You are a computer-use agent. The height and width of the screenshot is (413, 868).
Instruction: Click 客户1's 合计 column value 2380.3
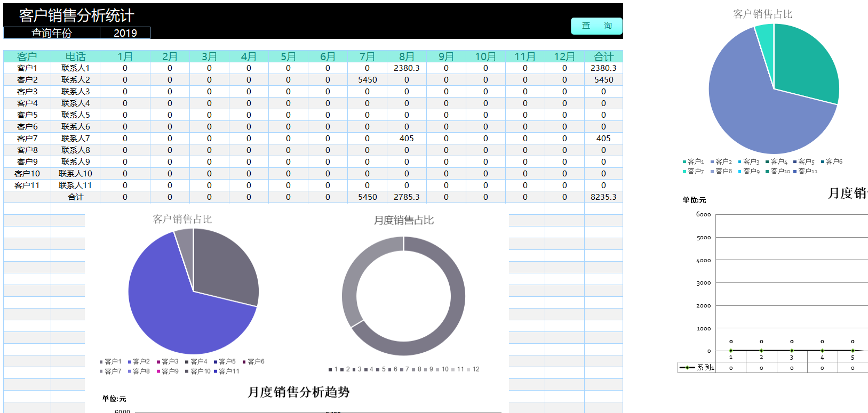click(603, 68)
